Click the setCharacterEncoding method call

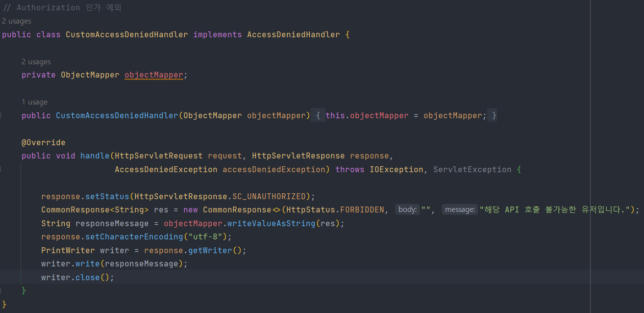point(134,236)
